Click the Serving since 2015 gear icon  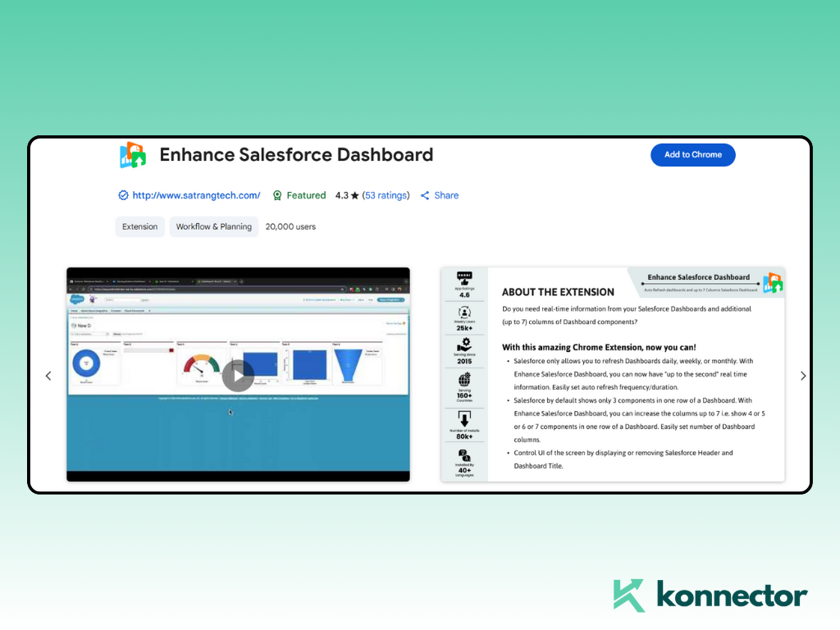coord(464,345)
